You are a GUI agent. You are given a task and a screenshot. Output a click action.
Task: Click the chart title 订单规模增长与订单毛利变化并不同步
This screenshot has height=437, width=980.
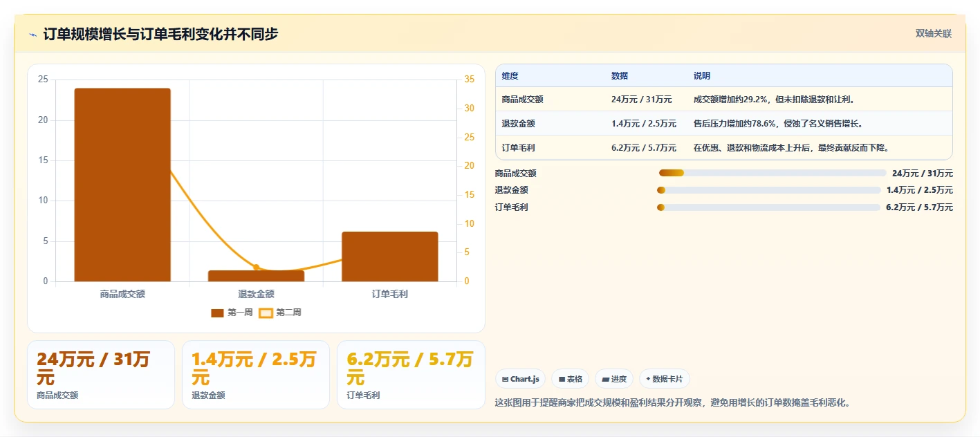pos(160,35)
